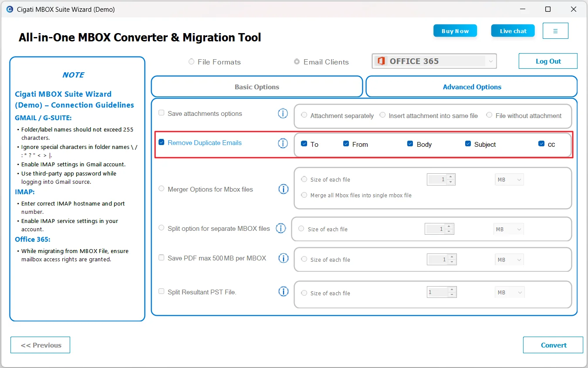Select the File Formats radio button
This screenshot has height=368, width=588.
click(191, 62)
